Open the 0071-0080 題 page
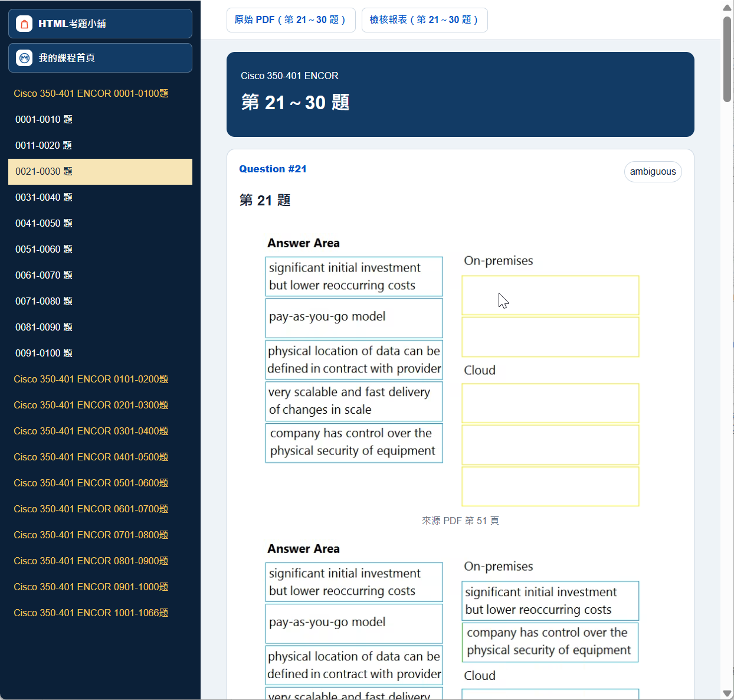 [100, 301]
